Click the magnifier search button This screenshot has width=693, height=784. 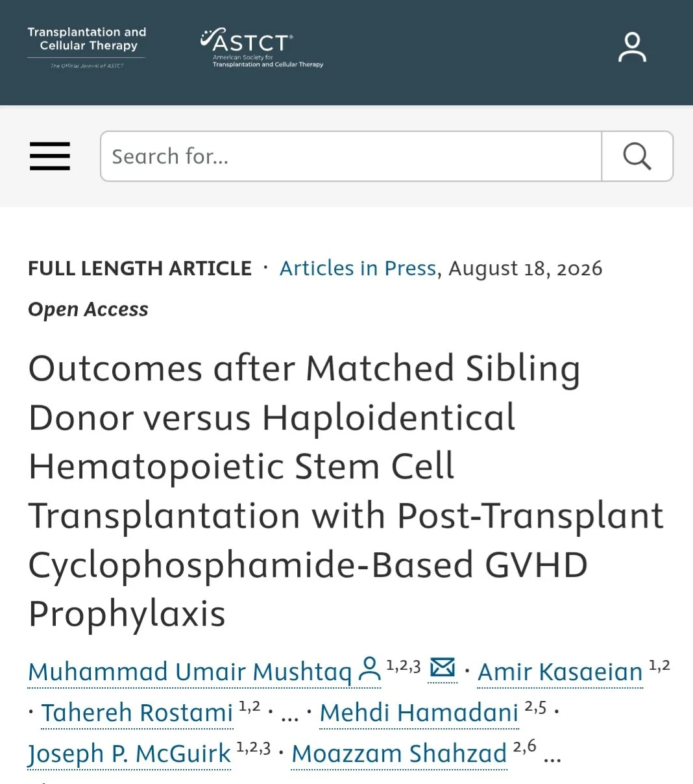(637, 156)
